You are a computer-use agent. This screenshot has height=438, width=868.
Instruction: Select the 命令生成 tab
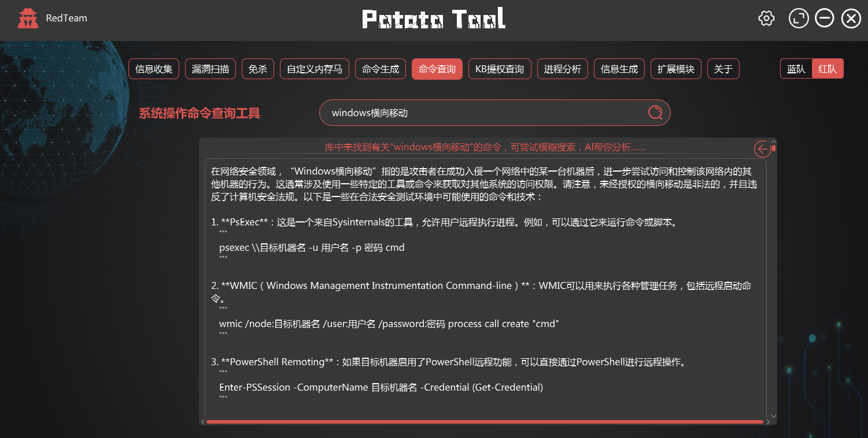tap(381, 69)
